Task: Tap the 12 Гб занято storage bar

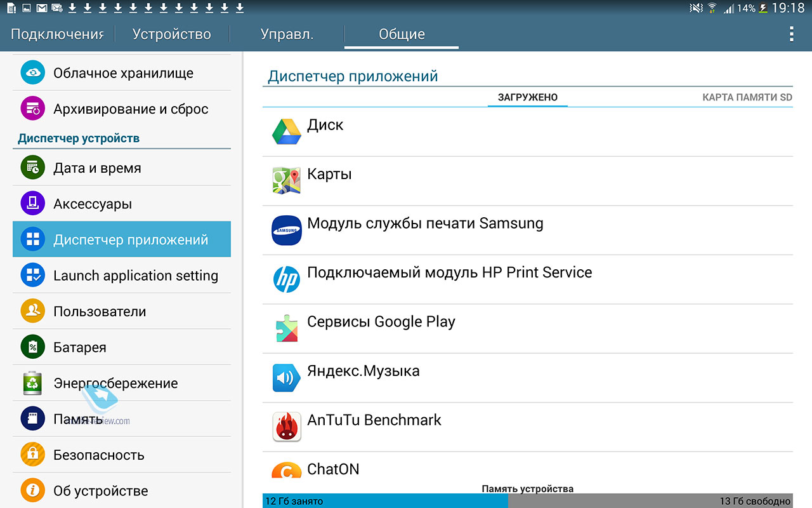Action: tap(385, 501)
